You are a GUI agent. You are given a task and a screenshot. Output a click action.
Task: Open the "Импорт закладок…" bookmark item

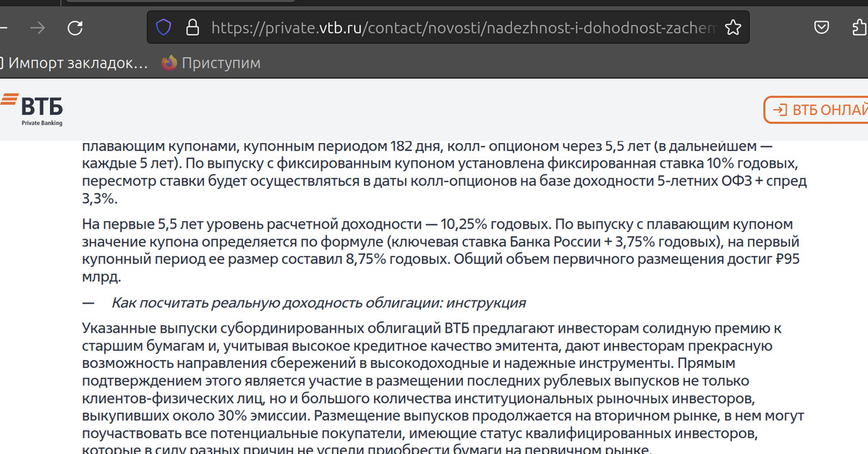coord(77,63)
